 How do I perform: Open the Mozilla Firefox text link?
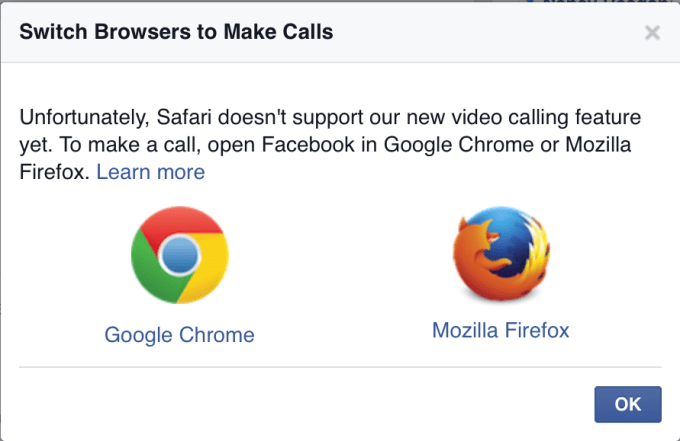500,330
